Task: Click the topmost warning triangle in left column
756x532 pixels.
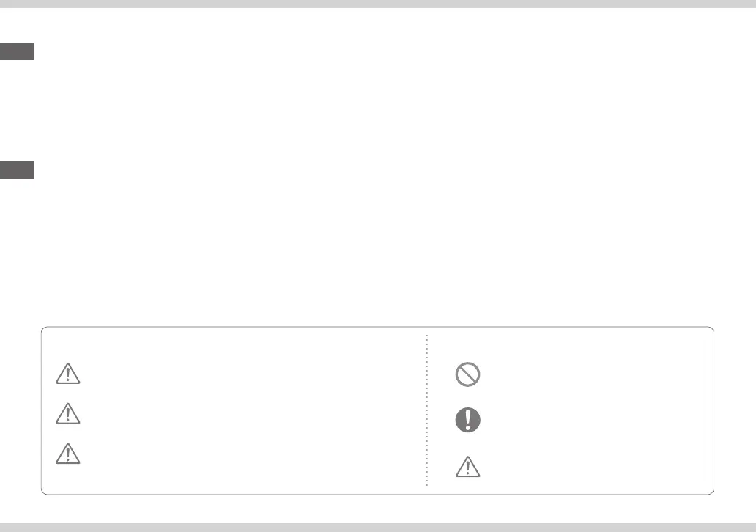Action: (67, 375)
